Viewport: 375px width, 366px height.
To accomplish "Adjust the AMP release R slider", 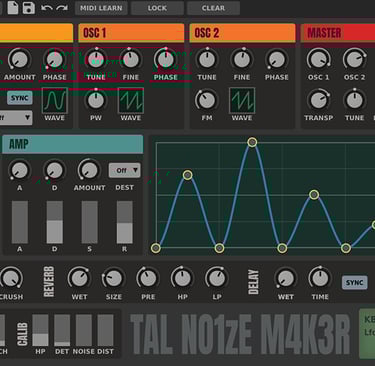I will point(124,222).
